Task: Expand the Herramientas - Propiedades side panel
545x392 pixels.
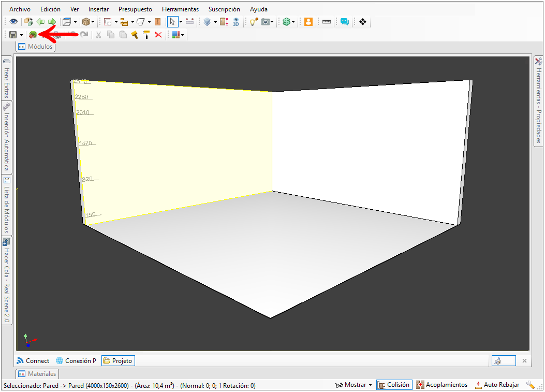Action: (x=538, y=101)
